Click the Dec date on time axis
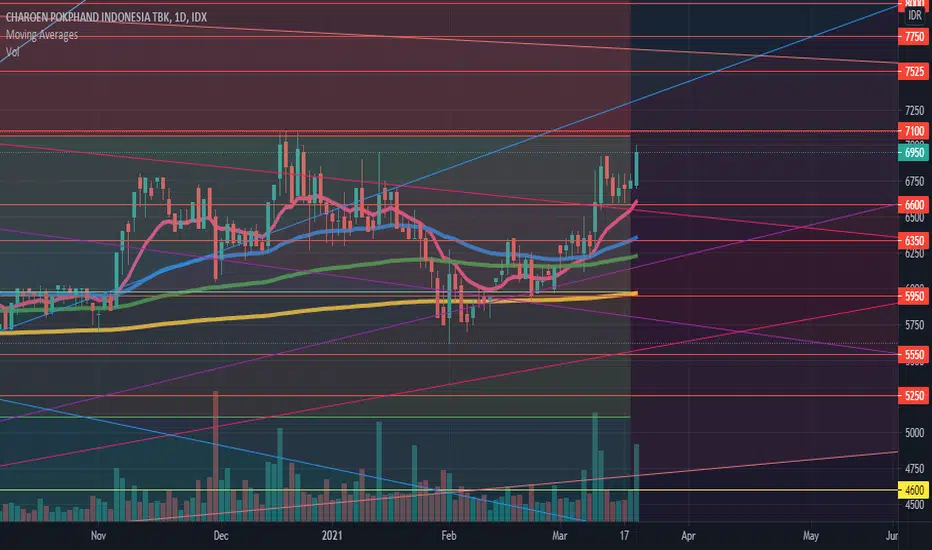 (x=221, y=536)
